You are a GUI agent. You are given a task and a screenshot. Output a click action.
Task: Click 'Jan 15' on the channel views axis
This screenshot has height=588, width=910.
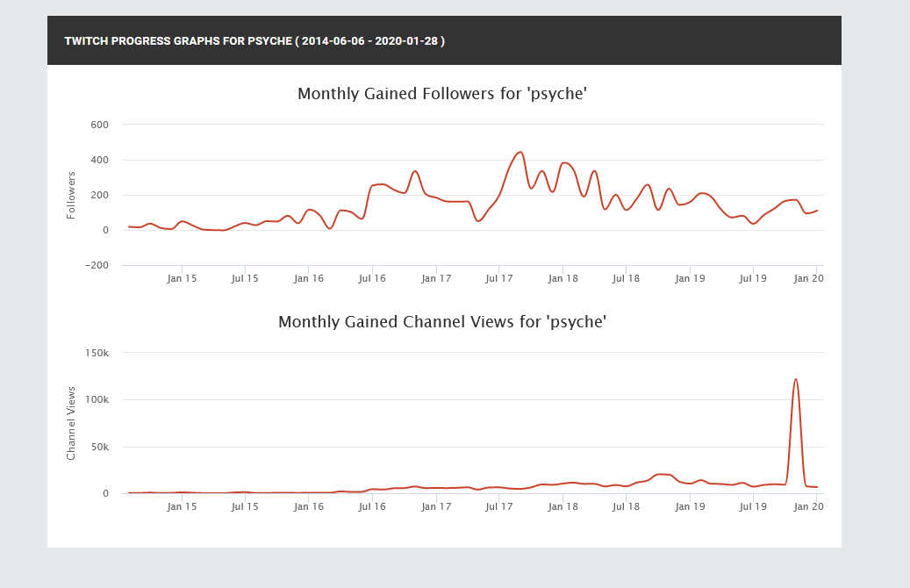pyautogui.click(x=182, y=506)
